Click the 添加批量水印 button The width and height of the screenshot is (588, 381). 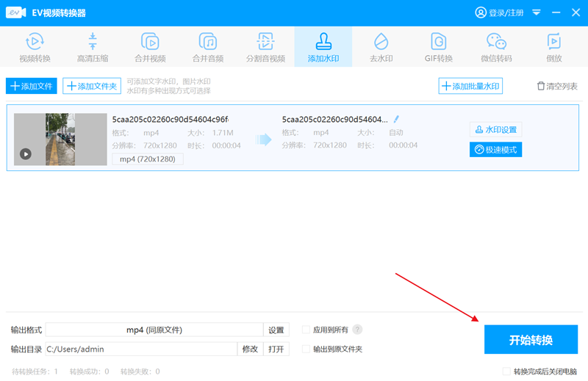[x=470, y=86]
